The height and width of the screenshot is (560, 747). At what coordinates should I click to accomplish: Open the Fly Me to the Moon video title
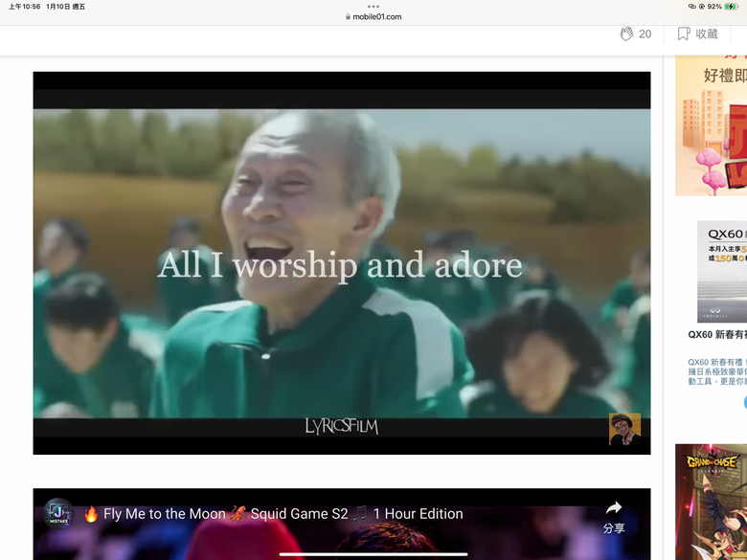click(274, 514)
